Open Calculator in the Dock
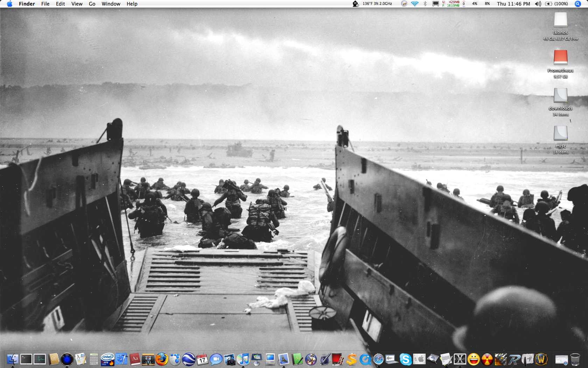The image size is (588, 368). [94, 359]
